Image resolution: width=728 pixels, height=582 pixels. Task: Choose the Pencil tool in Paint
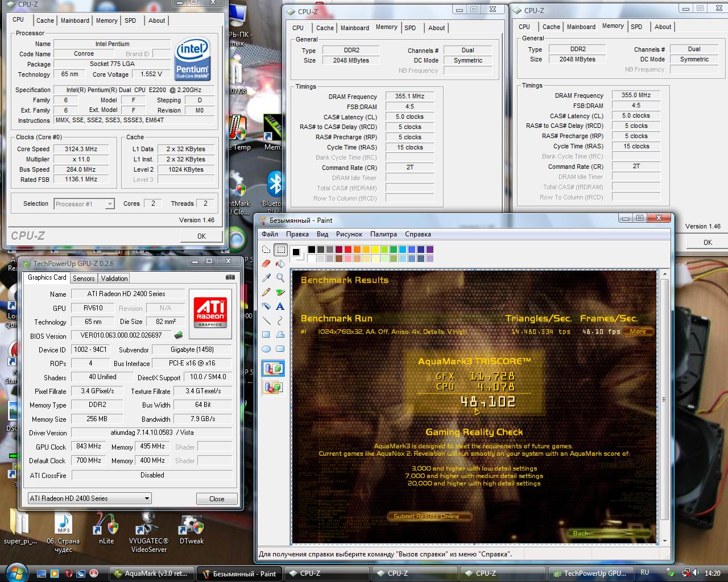coord(266,292)
